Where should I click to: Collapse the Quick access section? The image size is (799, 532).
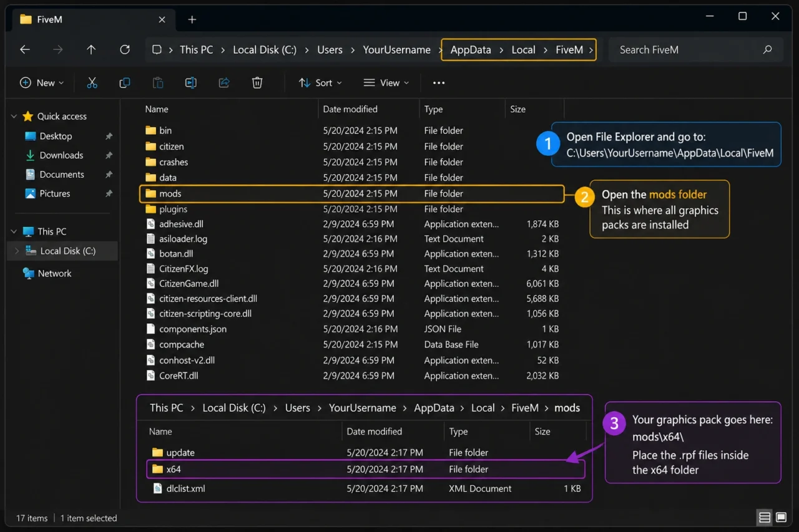14,117
